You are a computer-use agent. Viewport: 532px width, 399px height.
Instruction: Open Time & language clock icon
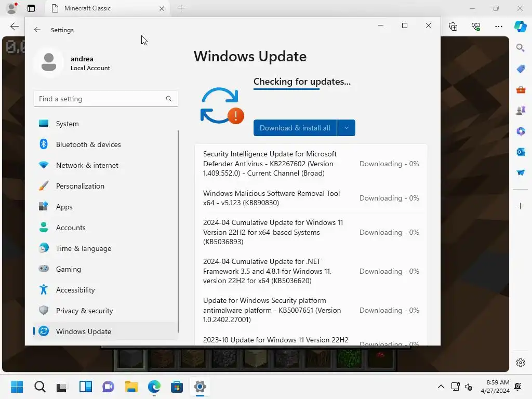(x=44, y=248)
